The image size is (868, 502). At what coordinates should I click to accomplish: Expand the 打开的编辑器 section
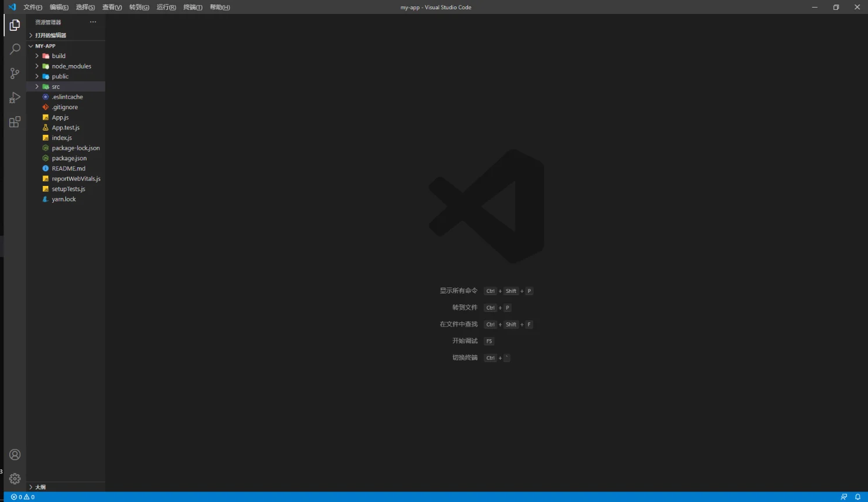[x=31, y=35]
